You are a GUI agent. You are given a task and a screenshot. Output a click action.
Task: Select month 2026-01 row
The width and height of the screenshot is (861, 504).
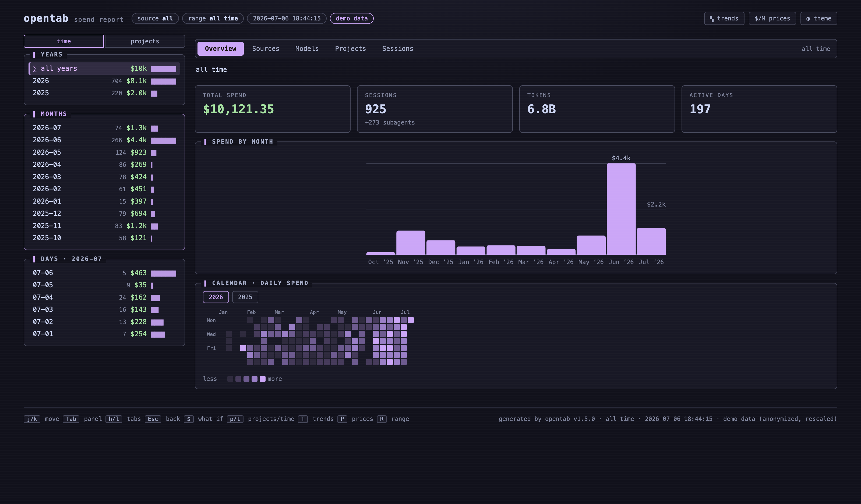pos(104,201)
